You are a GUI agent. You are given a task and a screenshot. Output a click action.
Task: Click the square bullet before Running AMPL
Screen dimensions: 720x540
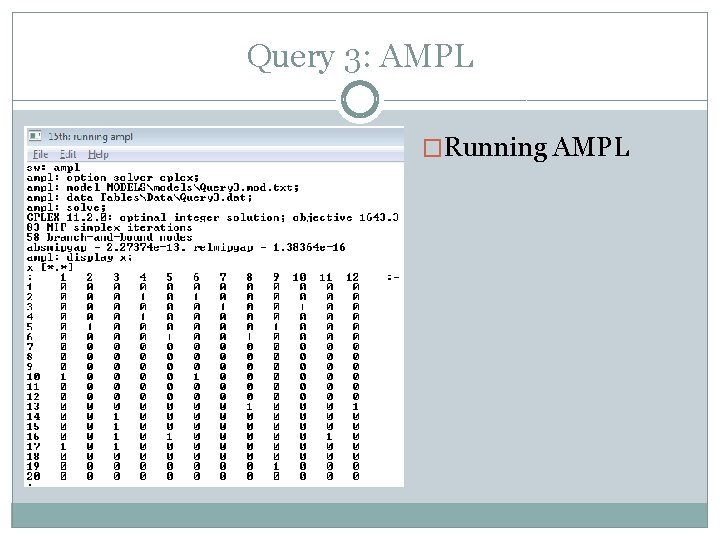point(432,148)
